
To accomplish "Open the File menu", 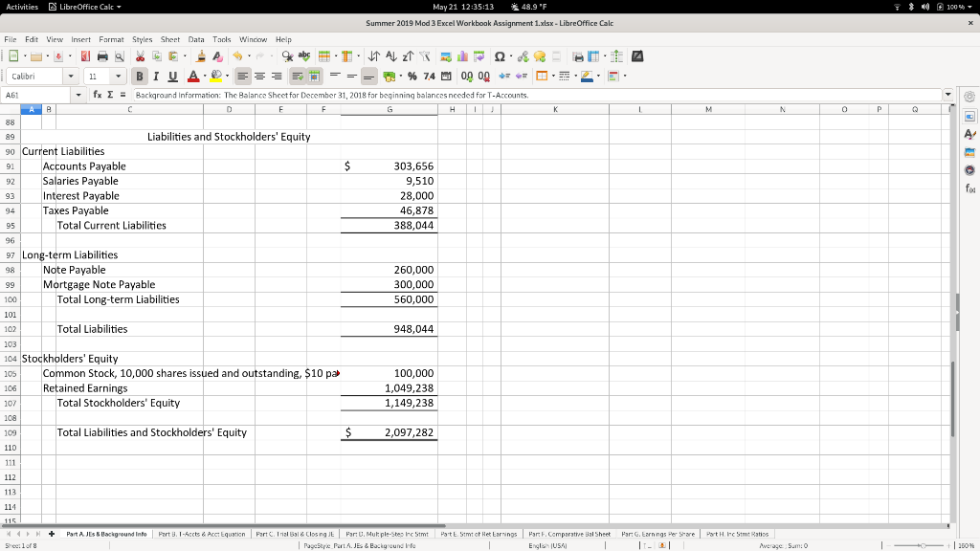I will 10,39.
